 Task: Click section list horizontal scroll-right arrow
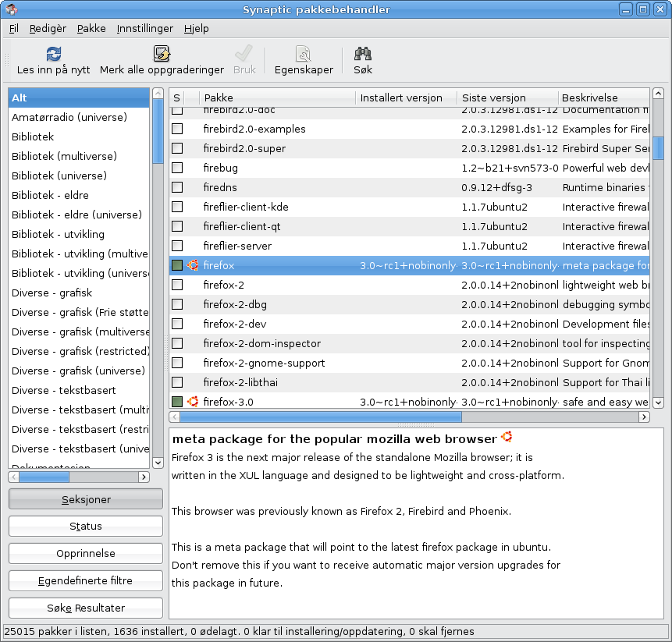click(144, 477)
